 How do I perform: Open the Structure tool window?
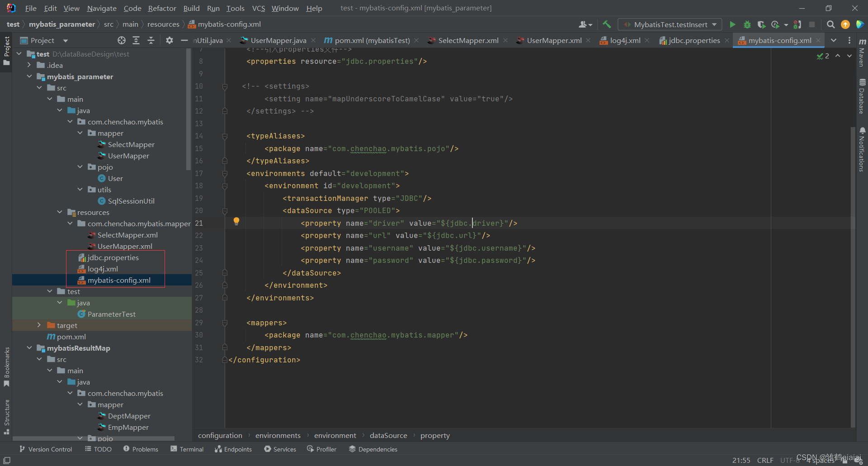[x=6, y=416]
